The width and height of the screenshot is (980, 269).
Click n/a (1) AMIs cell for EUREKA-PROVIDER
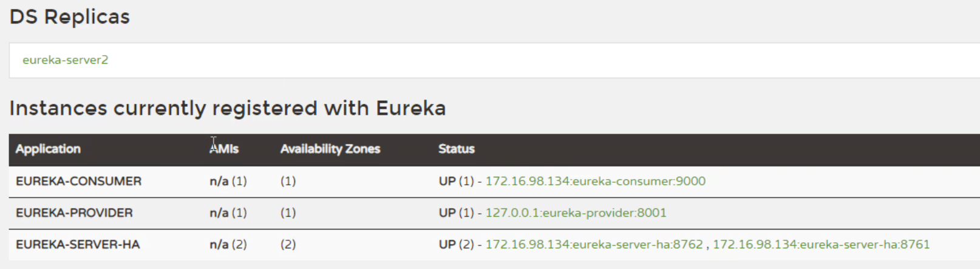pos(228,213)
